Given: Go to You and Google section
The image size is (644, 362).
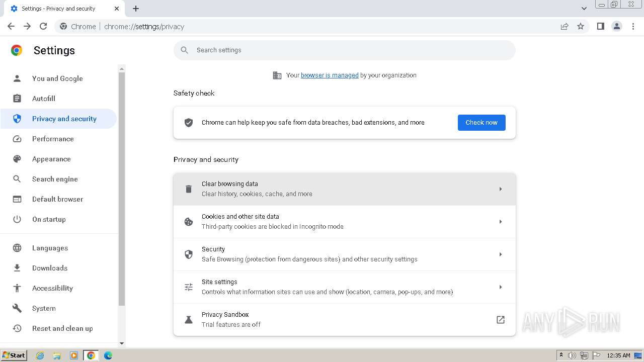Looking at the screenshot, I should click(x=58, y=78).
